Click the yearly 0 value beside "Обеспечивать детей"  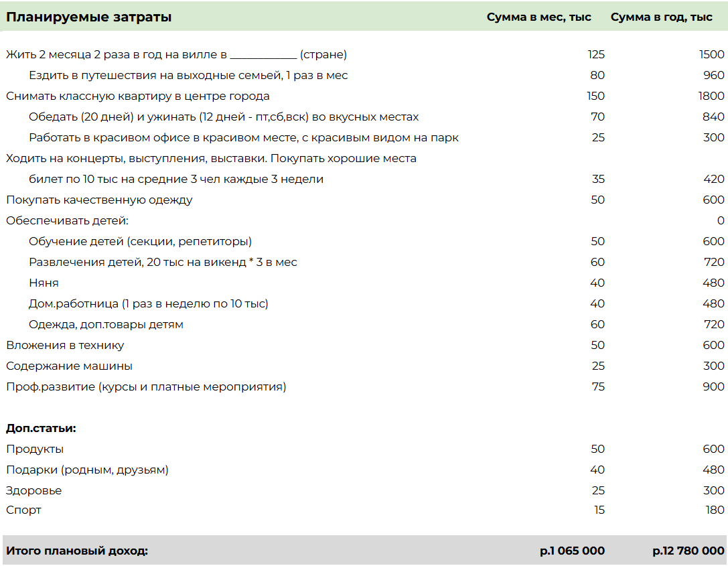720,221
